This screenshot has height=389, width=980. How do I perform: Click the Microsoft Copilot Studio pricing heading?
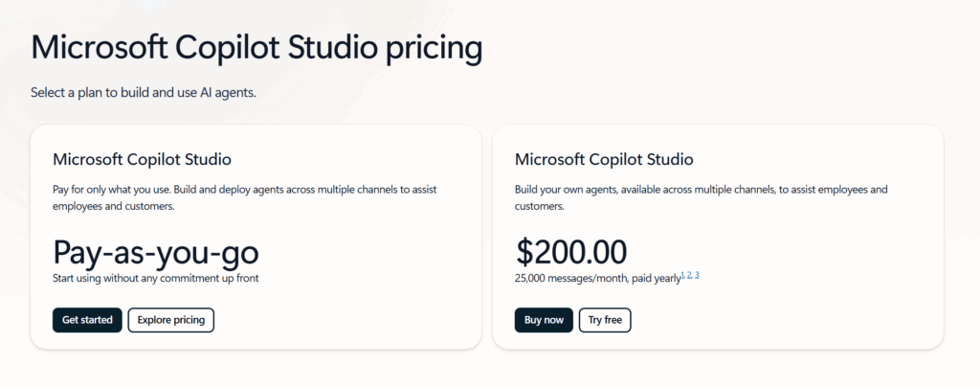256,48
